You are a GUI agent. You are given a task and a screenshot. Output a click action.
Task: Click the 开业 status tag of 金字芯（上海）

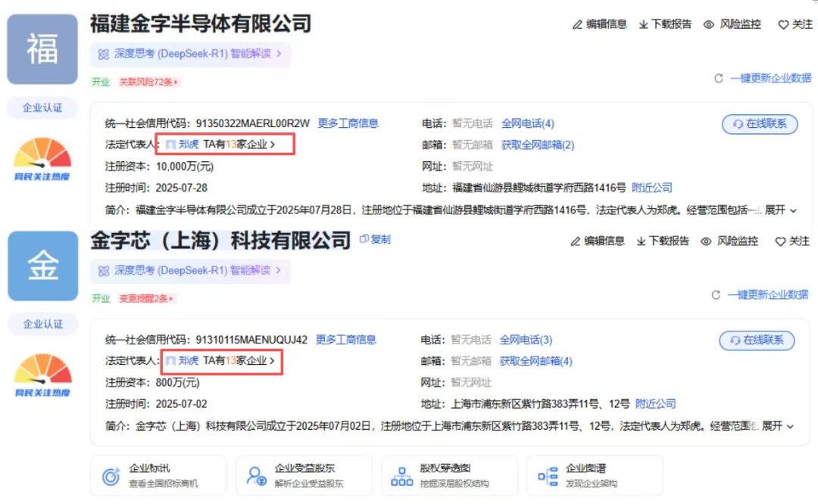click(101, 299)
